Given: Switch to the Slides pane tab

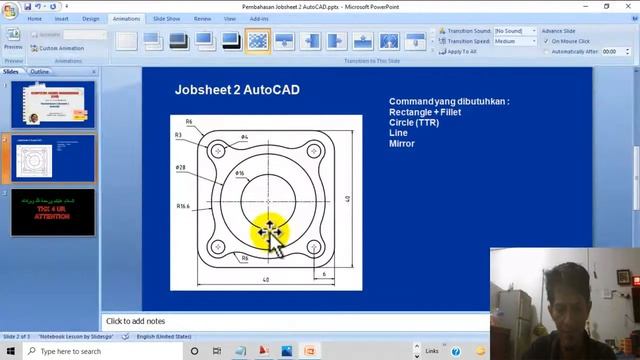Looking at the screenshot, I should click(11, 71).
